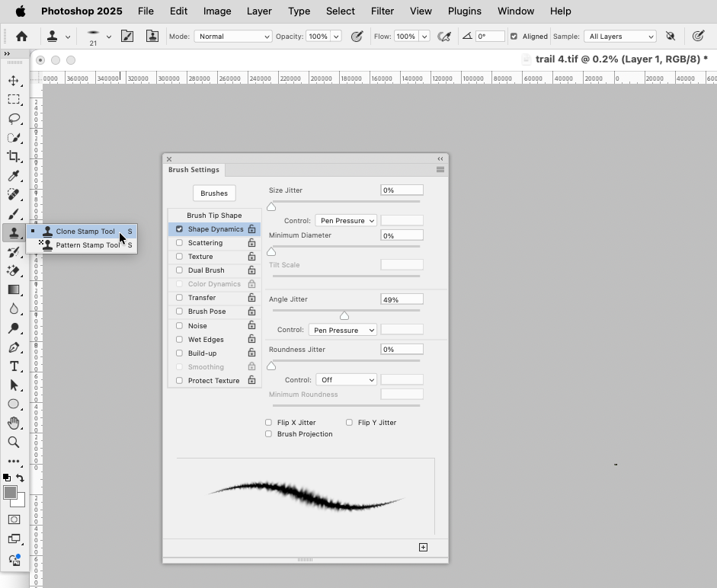Uncheck the Aligned option

point(514,36)
